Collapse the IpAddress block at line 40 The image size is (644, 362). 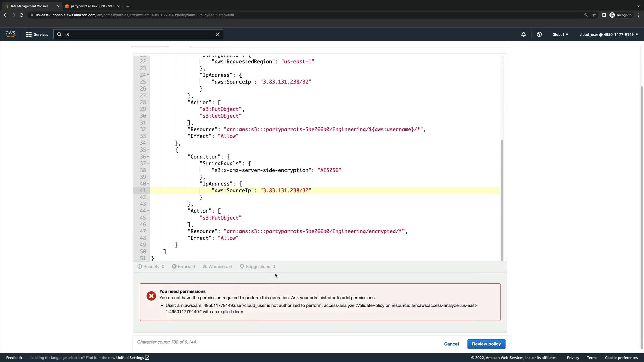pyautogui.click(x=148, y=184)
